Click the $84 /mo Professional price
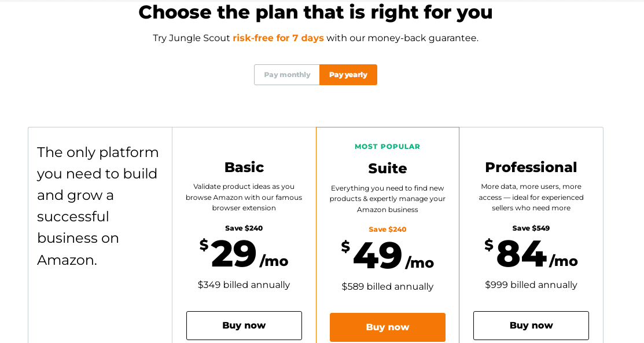The image size is (644, 343). (531, 255)
